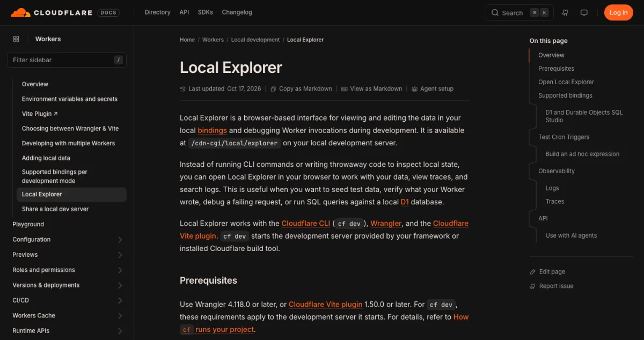Follow Cloudflare Vite plugin link under Prerequisites
Viewport: 644px width, 340px height.
pos(325,304)
